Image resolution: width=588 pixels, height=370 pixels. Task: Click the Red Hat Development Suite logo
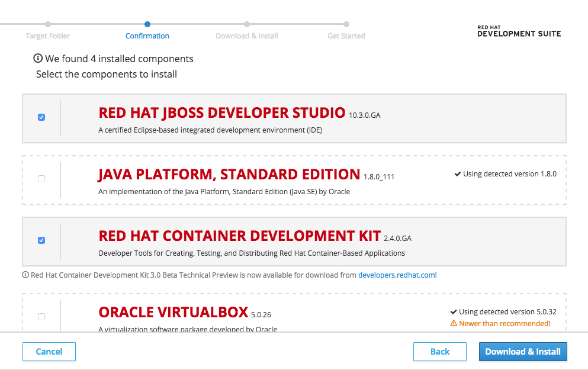pos(519,31)
